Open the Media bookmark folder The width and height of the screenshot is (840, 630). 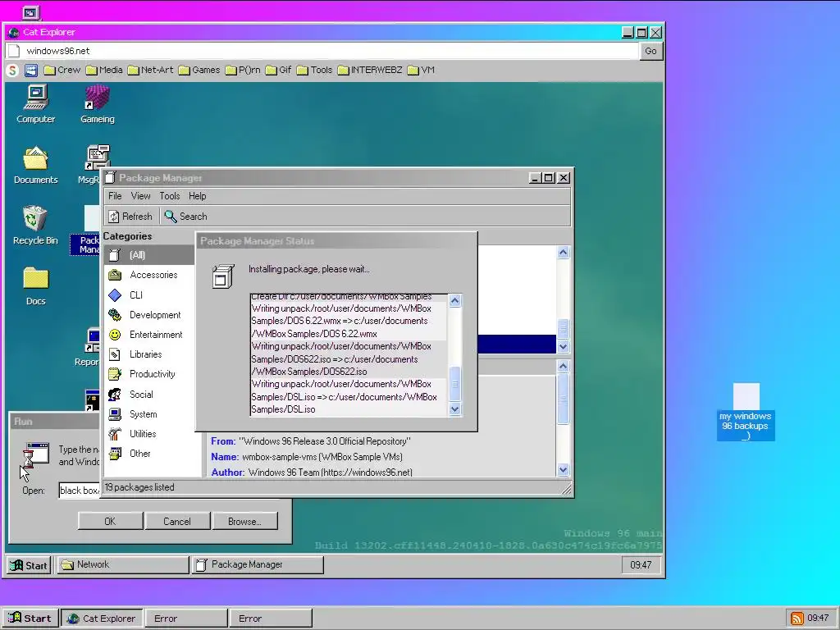click(x=104, y=71)
